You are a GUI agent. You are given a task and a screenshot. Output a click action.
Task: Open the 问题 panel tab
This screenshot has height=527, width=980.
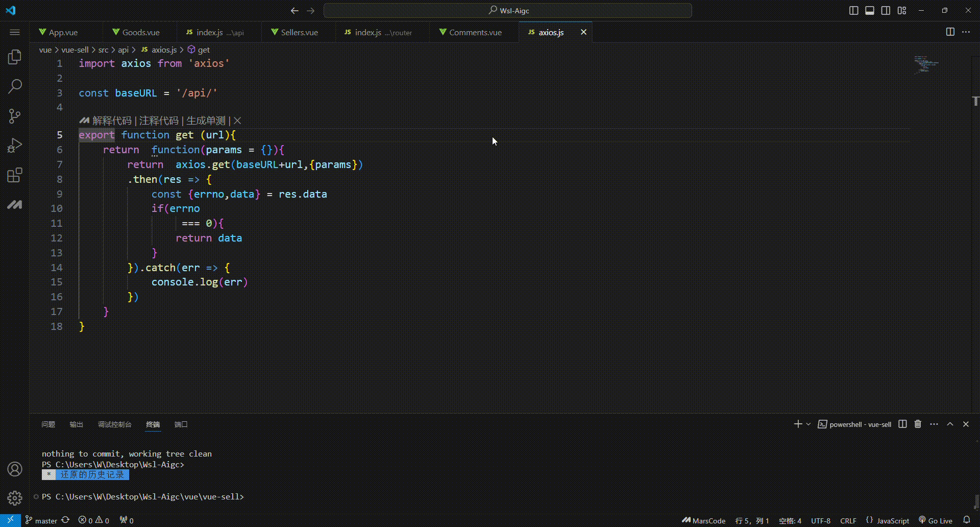[x=48, y=424]
